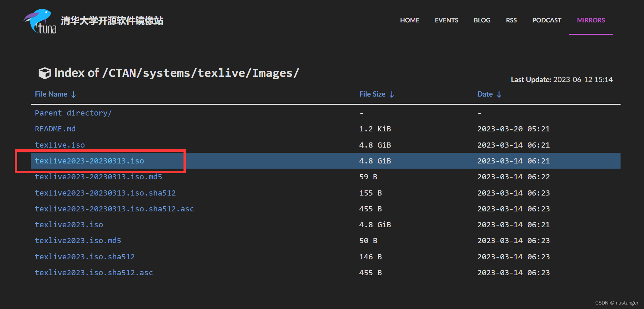Open texlive2023-20230313.iso.md5 checksum
The height and width of the screenshot is (309, 644).
[x=98, y=177]
